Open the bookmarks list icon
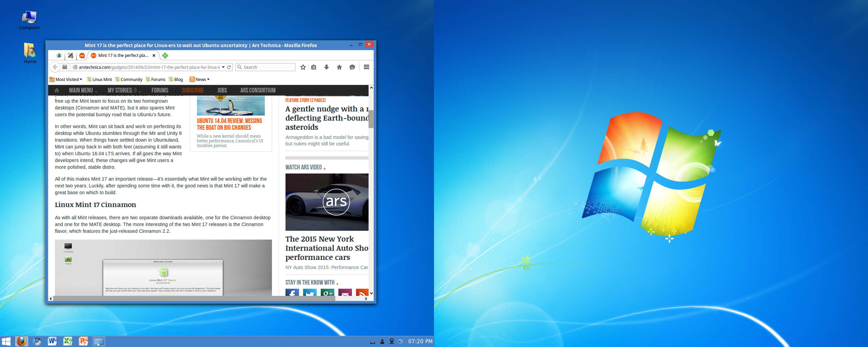The image size is (868, 347). [314, 67]
